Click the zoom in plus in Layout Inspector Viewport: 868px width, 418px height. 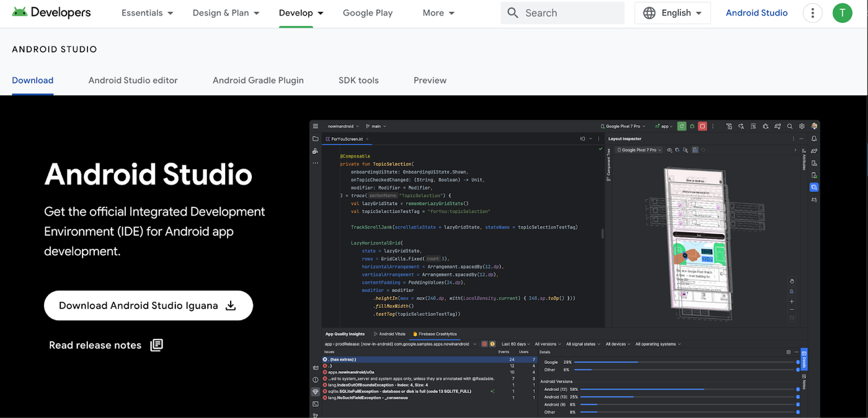point(792,302)
